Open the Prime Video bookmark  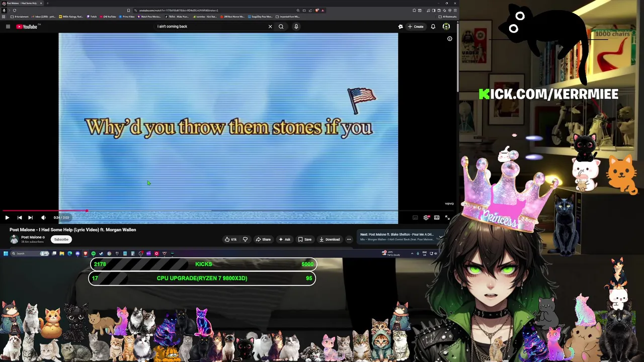coord(127,17)
